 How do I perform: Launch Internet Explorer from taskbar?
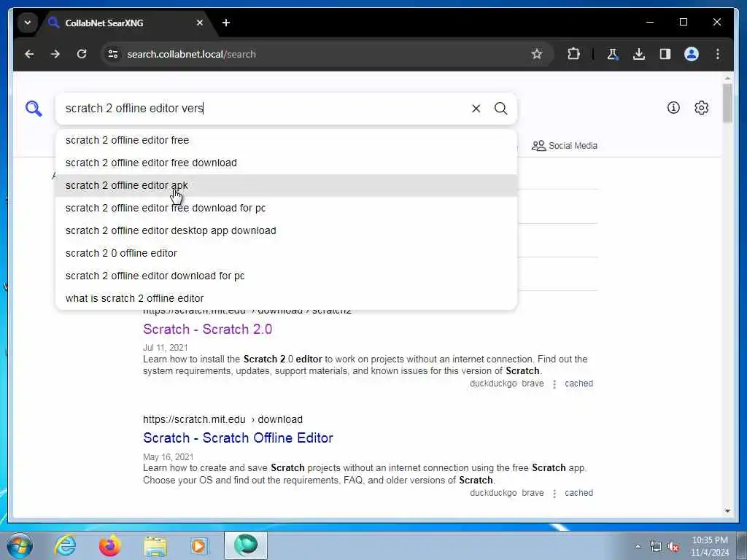click(65, 545)
